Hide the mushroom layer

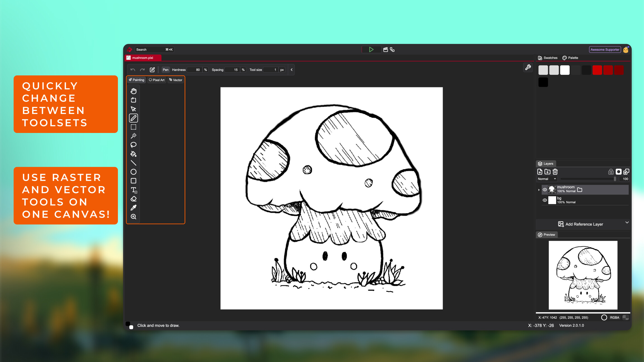545,190
